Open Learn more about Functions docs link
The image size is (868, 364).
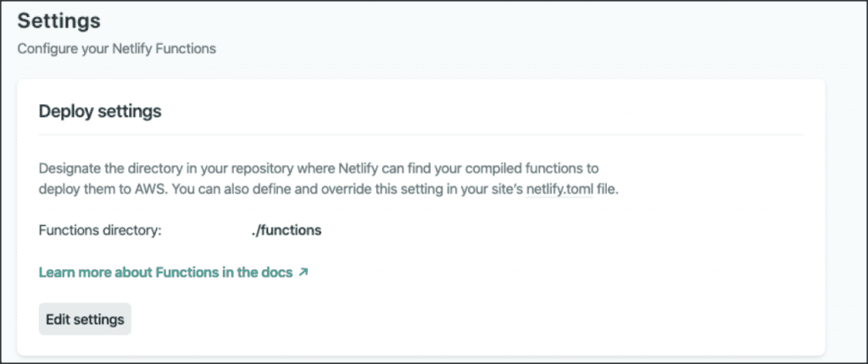(173, 273)
